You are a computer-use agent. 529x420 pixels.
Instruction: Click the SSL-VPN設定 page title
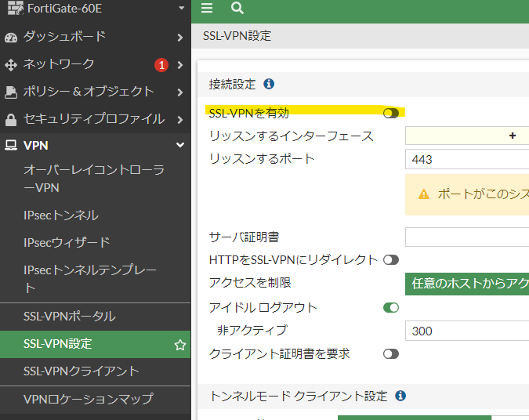coord(237,36)
